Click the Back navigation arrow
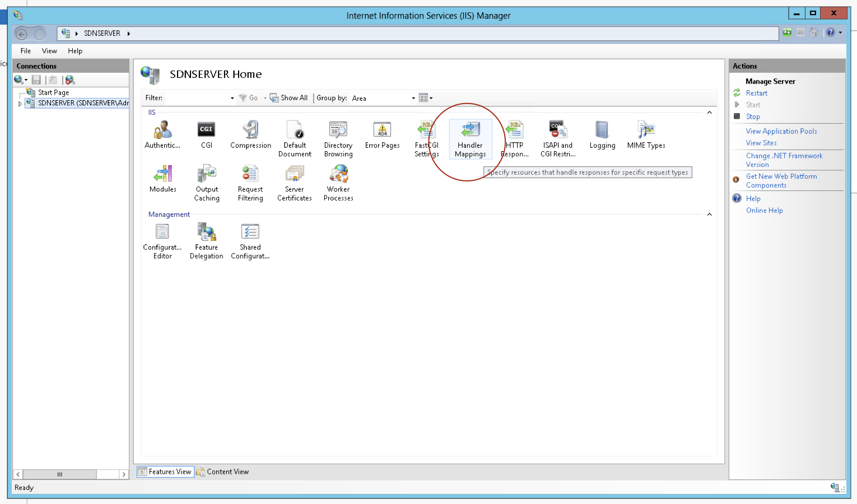The image size is (857, 504). pyautogui.click(x=21, y=34)
